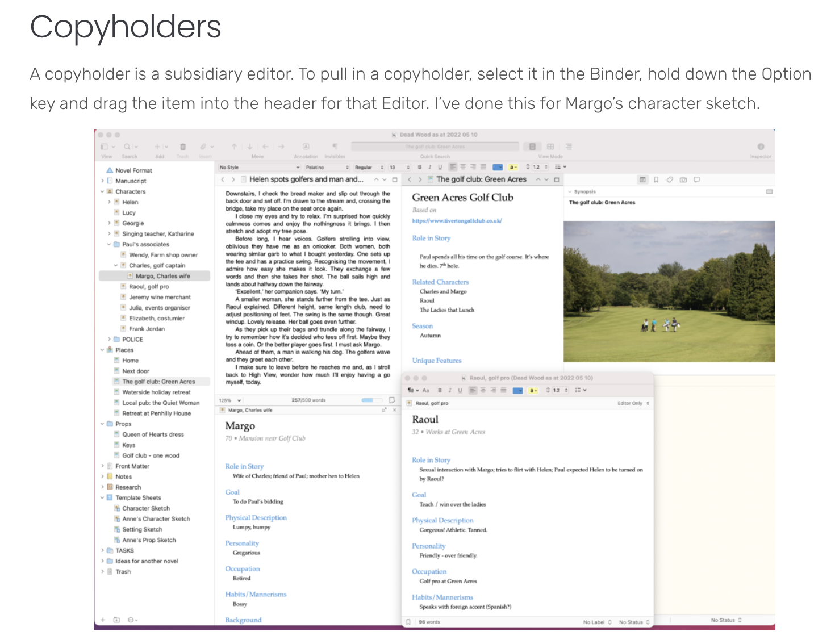Screen dimensions: 835x644
Task: Open inspector Notes tab icon
Action: [x=642, y=179]
